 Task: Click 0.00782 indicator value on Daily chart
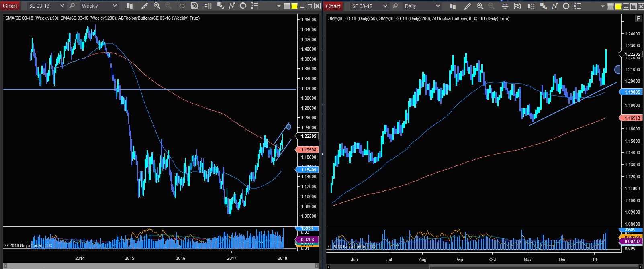pyautogui.click(x=631, y=241)
